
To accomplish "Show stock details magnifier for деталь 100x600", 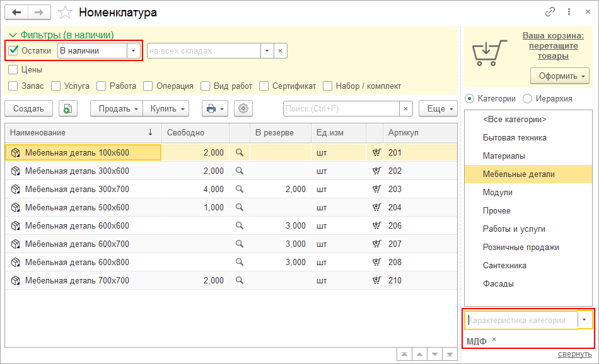I will [x=240, y=152].
